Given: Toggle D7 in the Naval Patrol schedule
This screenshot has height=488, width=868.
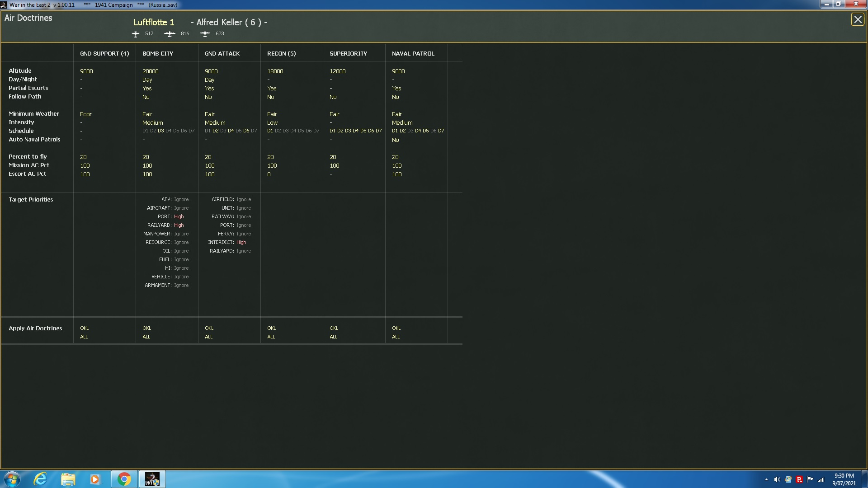Looking at the screenshot, I should pos(441,131).
